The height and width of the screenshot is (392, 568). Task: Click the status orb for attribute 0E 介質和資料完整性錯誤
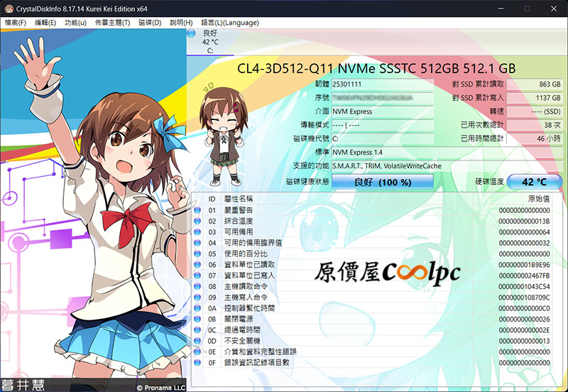point(197,352)
